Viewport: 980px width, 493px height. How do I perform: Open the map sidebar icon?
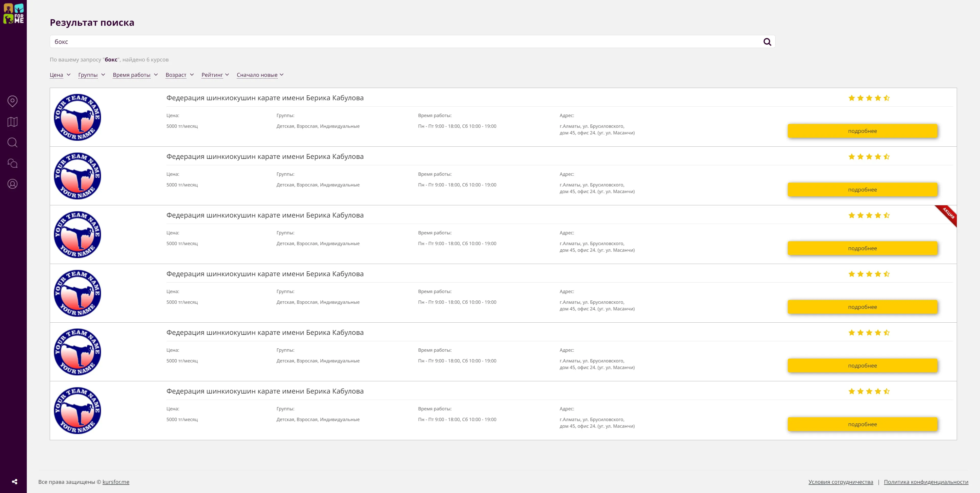click(x=13, y=122)
